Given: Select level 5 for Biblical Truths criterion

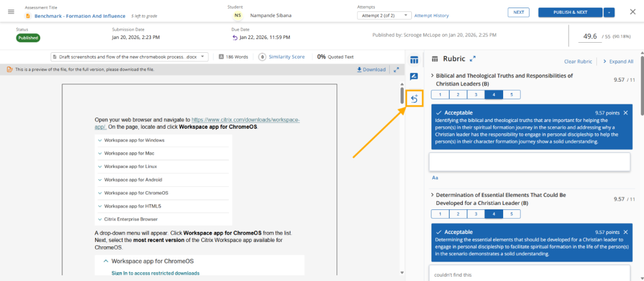Looking at the screenshot, I should coord(512,94).
